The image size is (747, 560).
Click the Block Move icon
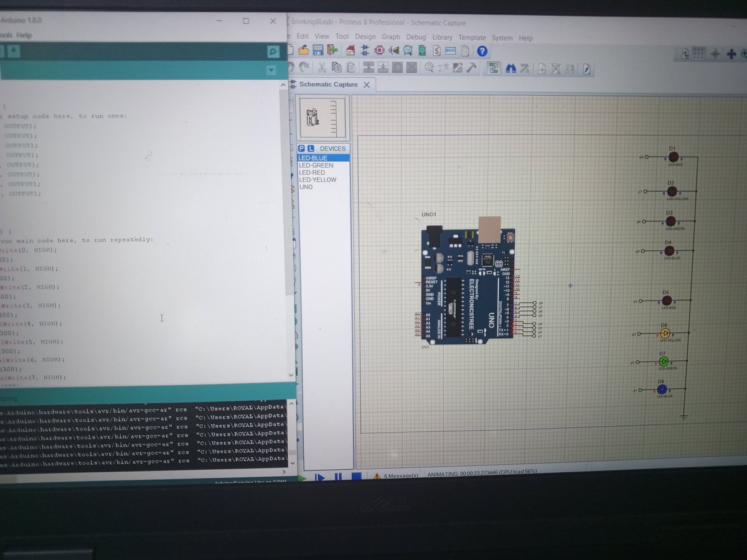(x=383, y=68)
